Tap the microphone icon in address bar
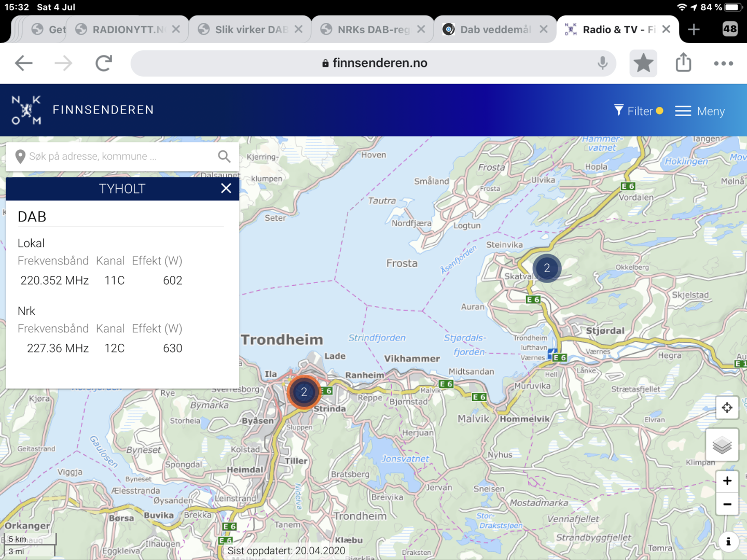 click(x=602, y=63)
